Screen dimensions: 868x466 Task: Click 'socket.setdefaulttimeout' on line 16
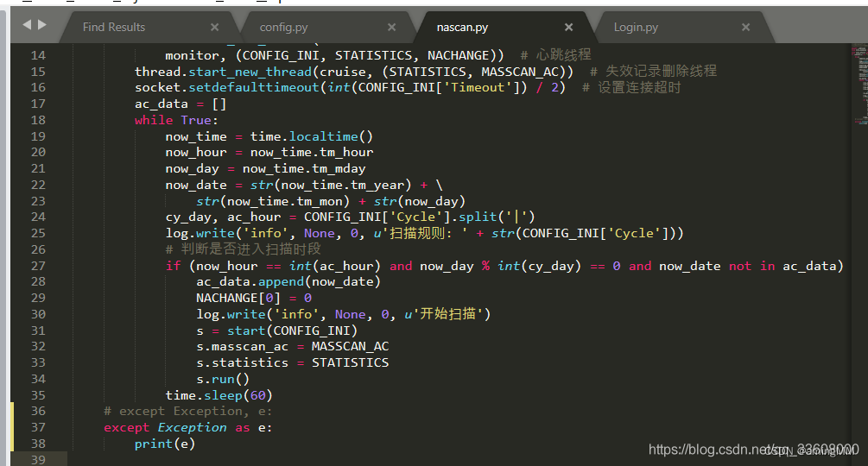[x=227, y=87]
